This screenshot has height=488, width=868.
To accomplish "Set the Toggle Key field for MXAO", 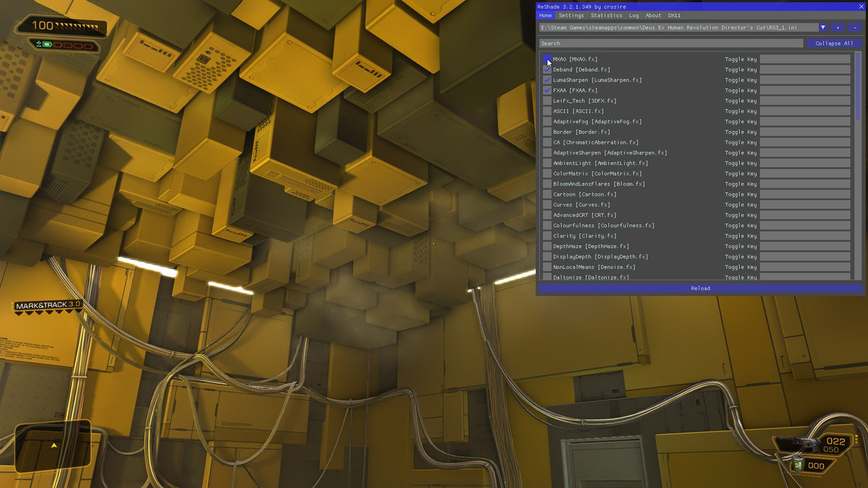I will 805,59.
